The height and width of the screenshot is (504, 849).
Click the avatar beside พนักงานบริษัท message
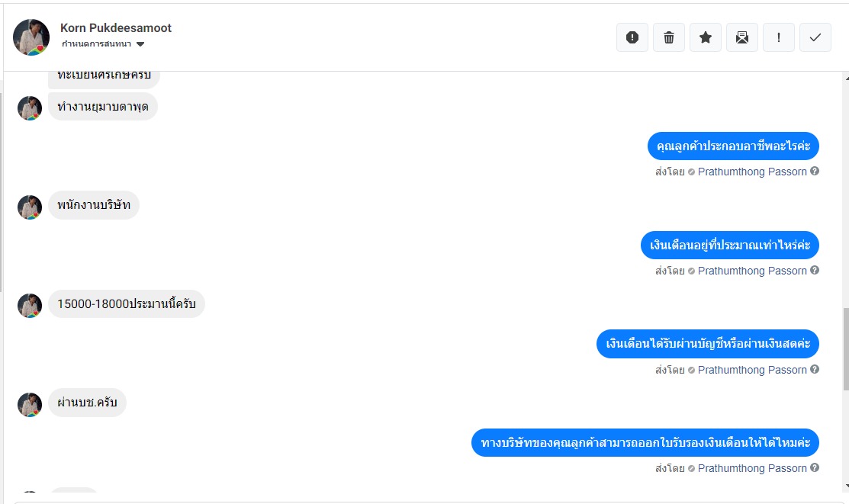point(30,207)
